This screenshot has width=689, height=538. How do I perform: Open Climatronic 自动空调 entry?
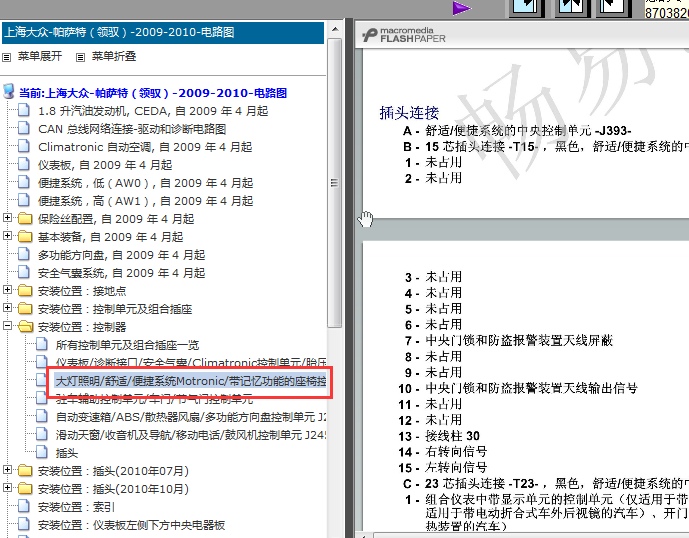click(x=145, y=147)
